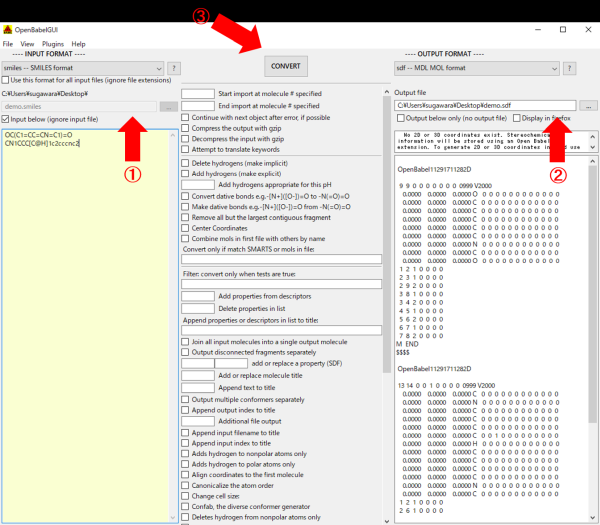The image size is (600, 525).
Task: Open the sdf MDL MOL output format dropdown
Action: pyautogui.click(x=476, y=69)
